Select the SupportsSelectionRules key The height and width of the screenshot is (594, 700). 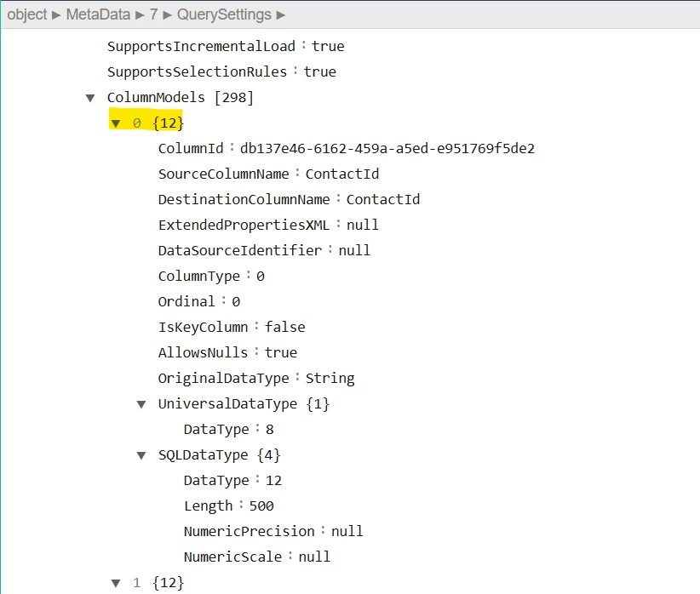click(197, 71)
